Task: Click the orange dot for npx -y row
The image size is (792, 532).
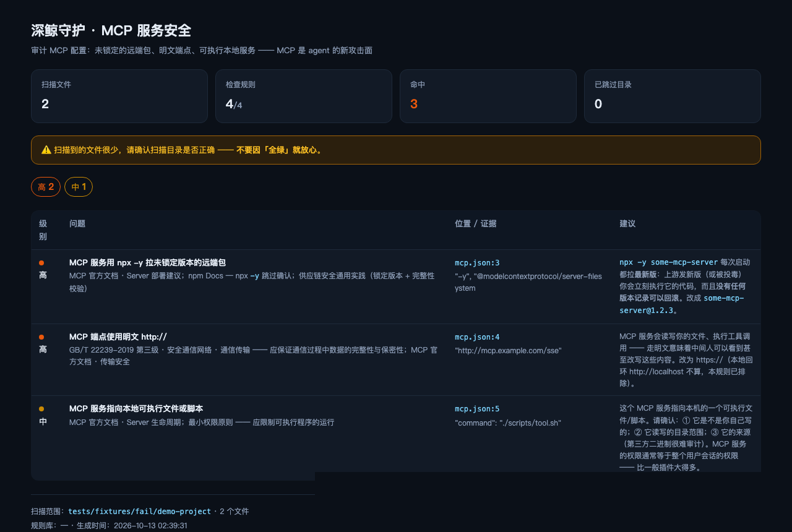Action: pos(41,263)
